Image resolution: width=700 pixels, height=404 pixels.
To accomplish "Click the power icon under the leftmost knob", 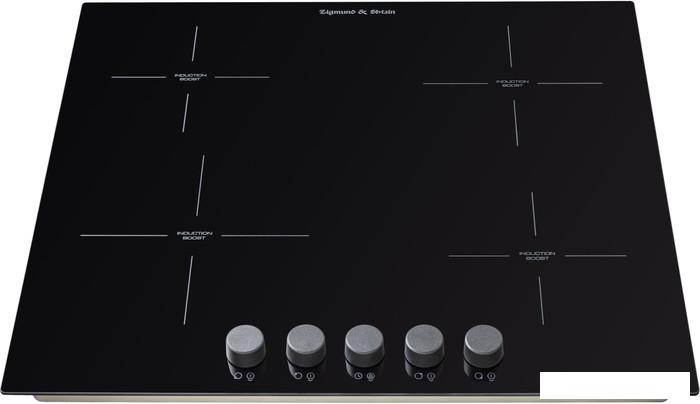I will (250, 378).
